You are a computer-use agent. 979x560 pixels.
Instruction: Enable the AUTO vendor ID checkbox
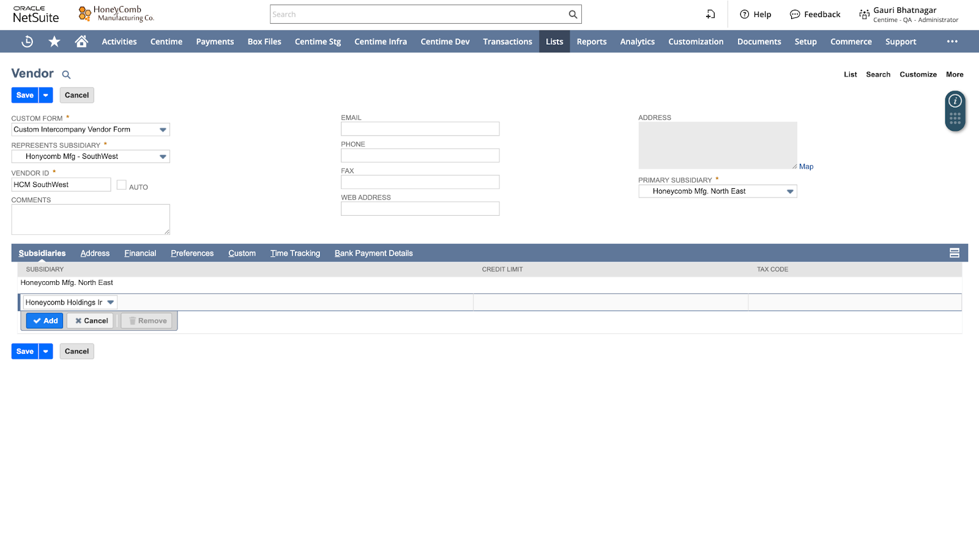point(122,185)
